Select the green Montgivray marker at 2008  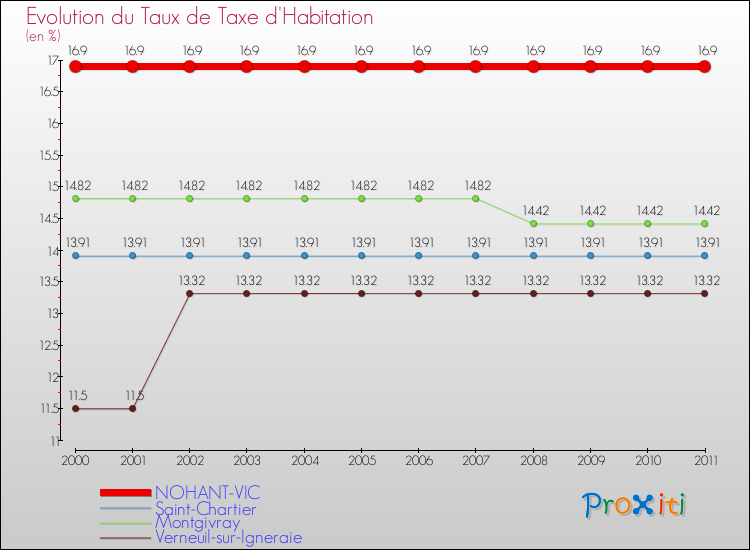(x=533, y=224)
